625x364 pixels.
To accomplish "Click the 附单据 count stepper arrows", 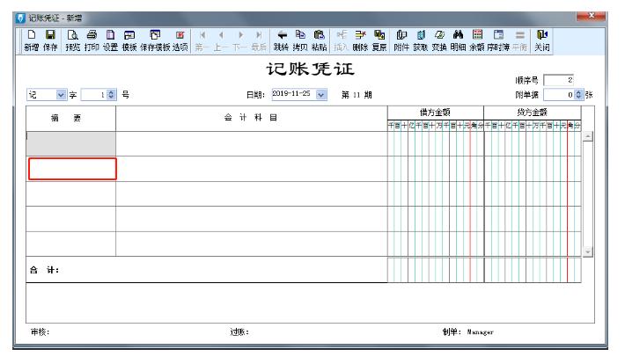I will coord(578,95).
